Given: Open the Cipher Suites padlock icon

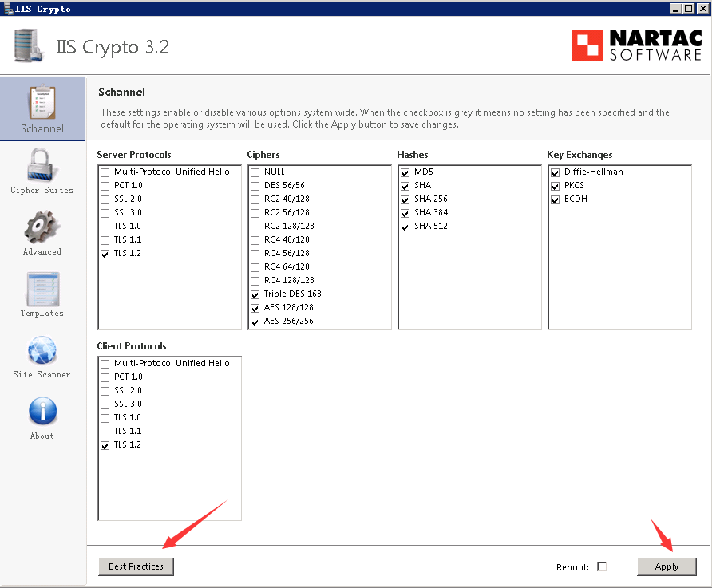Looking at the screenshot, I should (x=42, y=170).
